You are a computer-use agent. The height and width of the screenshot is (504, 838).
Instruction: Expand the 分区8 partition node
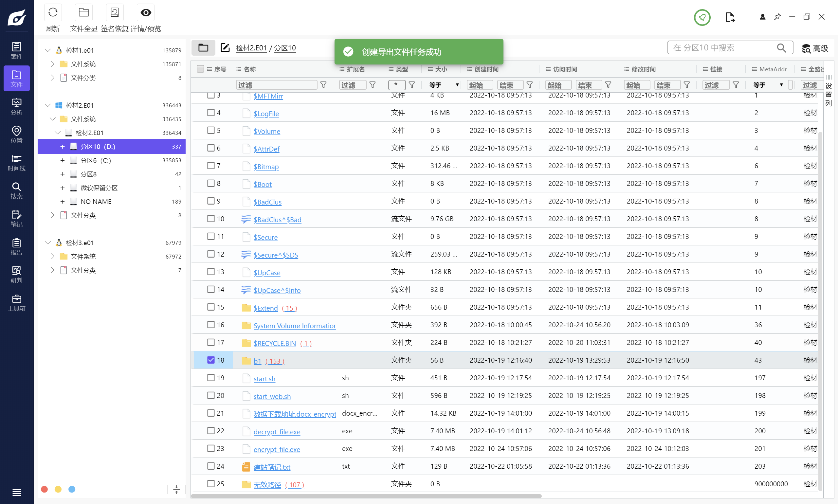point(63,174)
